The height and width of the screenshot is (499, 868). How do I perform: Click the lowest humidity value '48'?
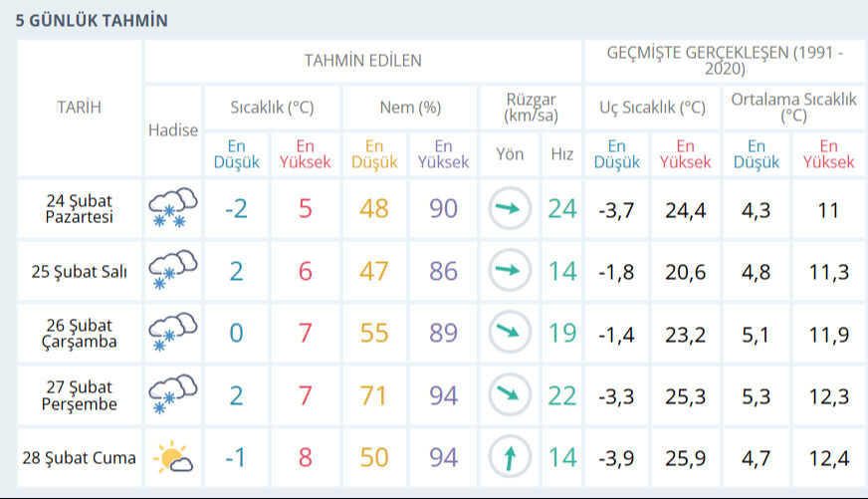(374, 209)
